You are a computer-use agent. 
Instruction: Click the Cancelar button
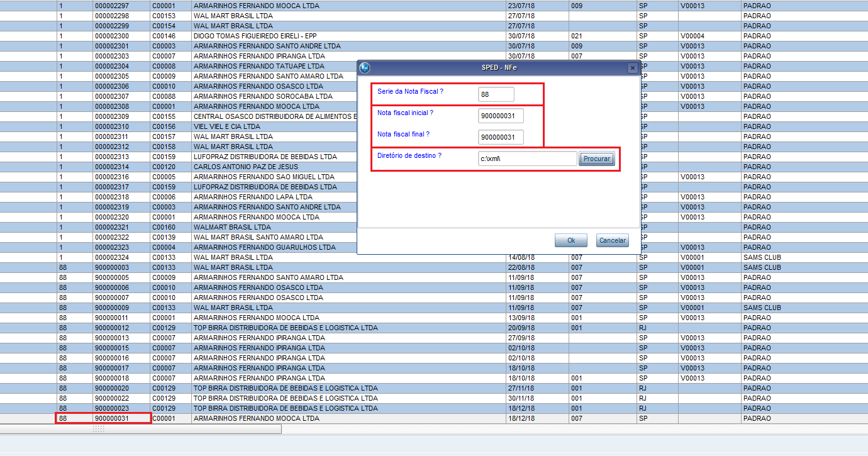tap(613, 240)
